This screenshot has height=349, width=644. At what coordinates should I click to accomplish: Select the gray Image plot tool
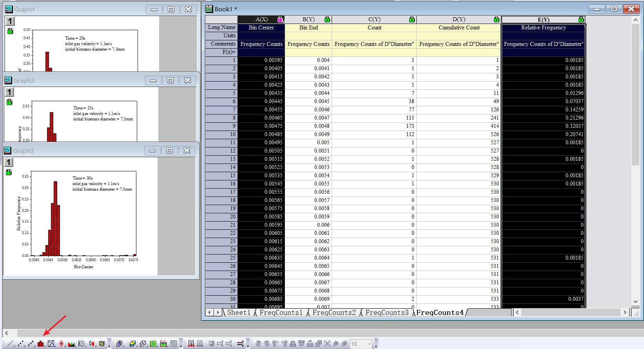pos(174,344)
